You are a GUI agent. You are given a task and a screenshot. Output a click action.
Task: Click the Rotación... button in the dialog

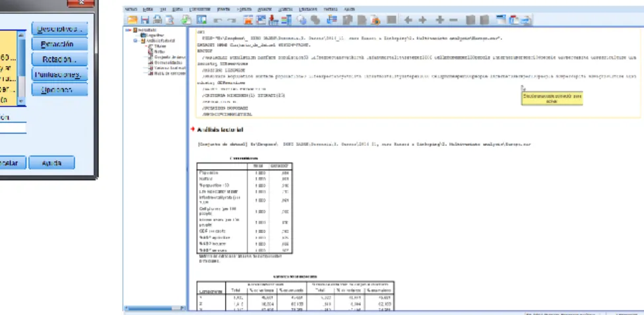(59, 59)
